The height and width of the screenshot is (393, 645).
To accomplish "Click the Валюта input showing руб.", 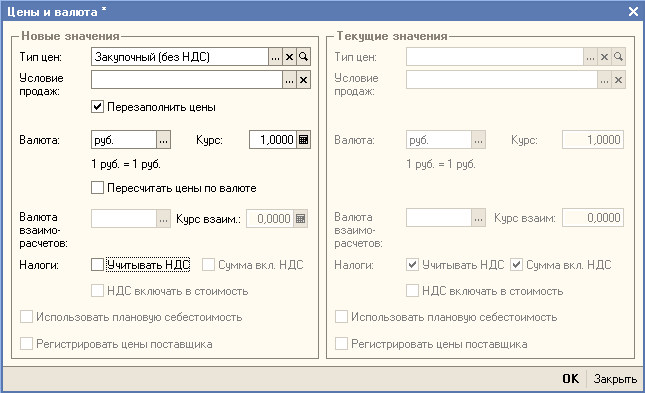I will click(123, 140).
